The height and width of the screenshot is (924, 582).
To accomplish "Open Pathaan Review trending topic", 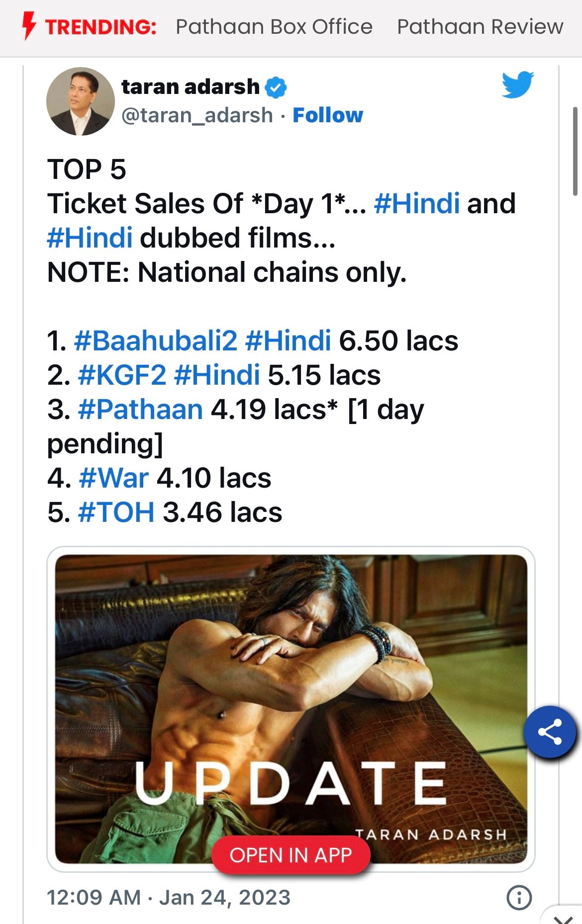I will click(x=480, y=27).
